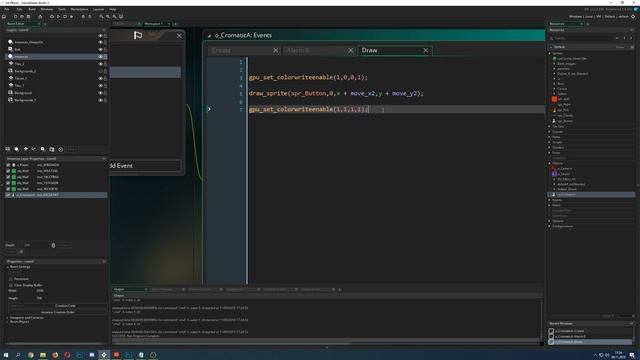Click the Instance Creation Order button

pos(57,312)
